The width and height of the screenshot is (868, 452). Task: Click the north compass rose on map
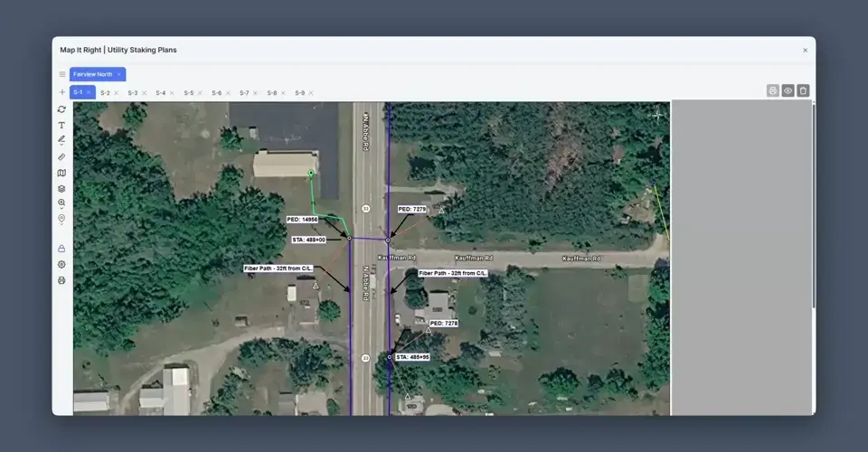click(x=657, y=116)
